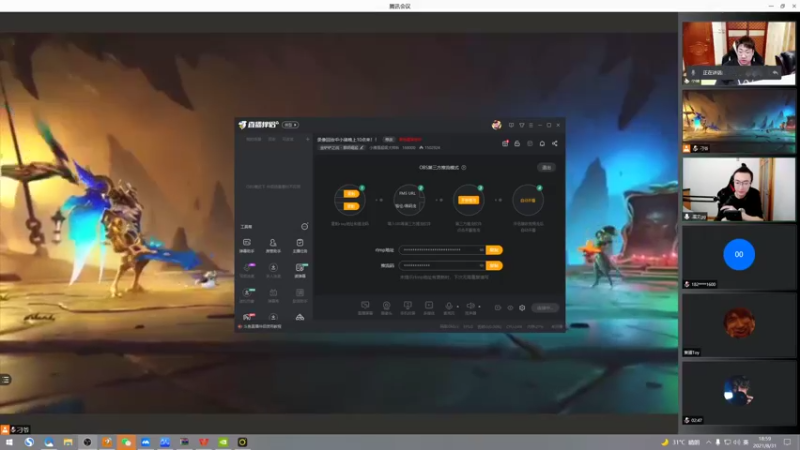
Task: Reveal the rtmp address with its eye icon
Action: pyautogui.click(x=481, y=250)
